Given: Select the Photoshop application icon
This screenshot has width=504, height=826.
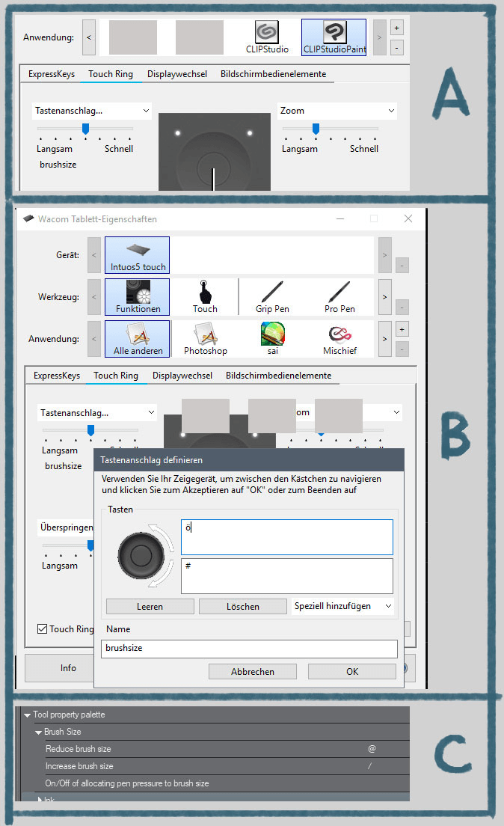Looking at the screenshot, I should [205, 339].
